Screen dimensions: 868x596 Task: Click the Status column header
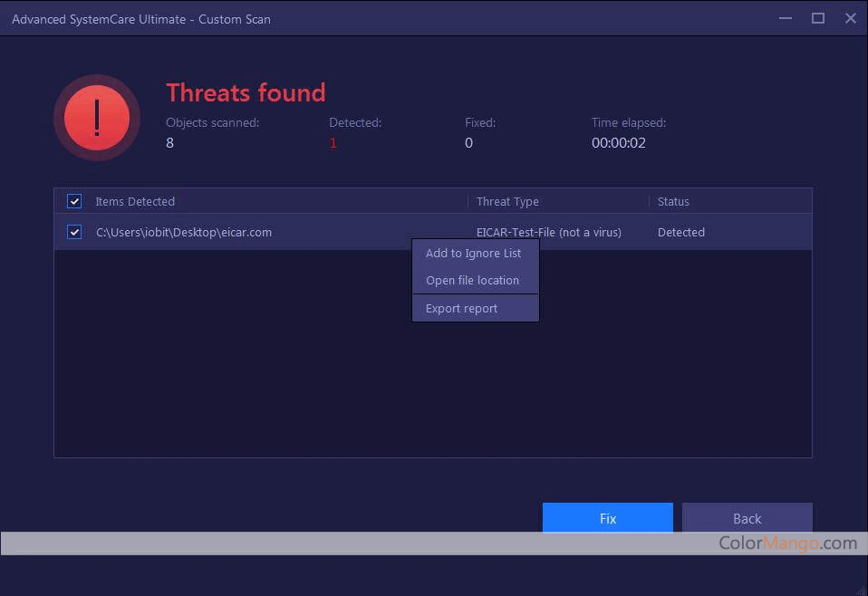[673, 201]
